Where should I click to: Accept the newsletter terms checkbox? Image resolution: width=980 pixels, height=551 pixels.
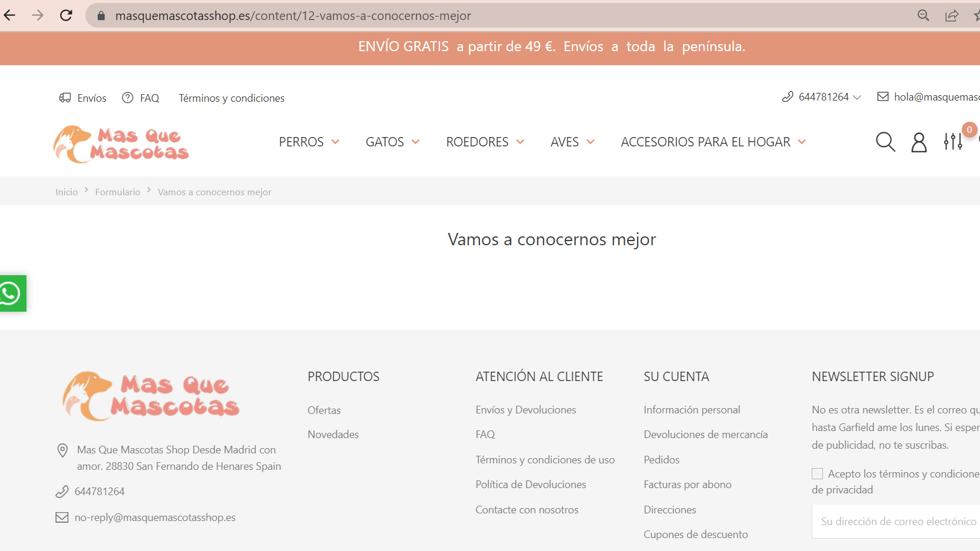coord(817,474)
